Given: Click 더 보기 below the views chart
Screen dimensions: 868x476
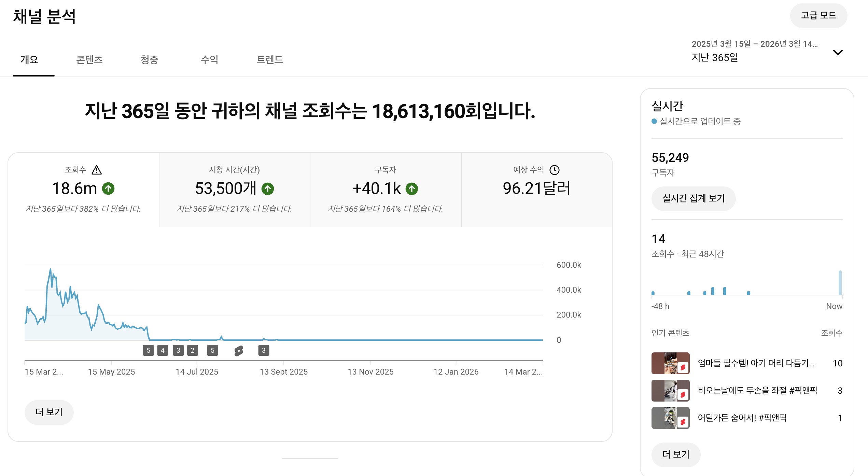Looking at the screenshot, I should point(49,412).
